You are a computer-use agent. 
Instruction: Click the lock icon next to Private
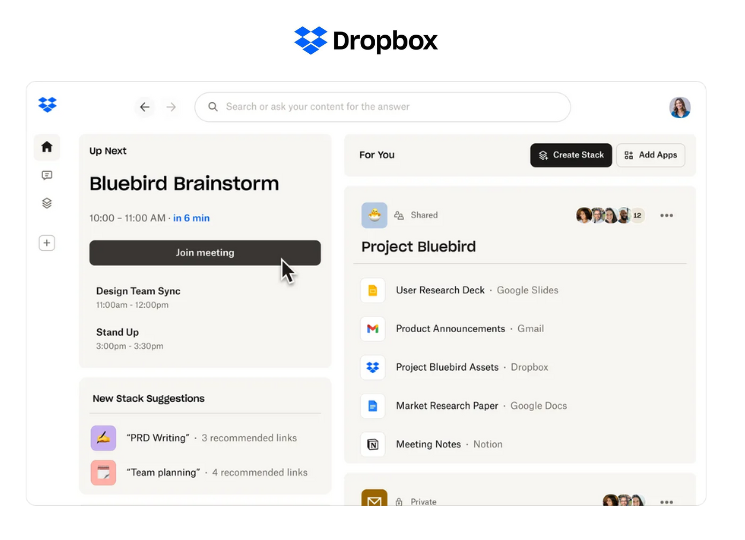(x=399, y=502)
